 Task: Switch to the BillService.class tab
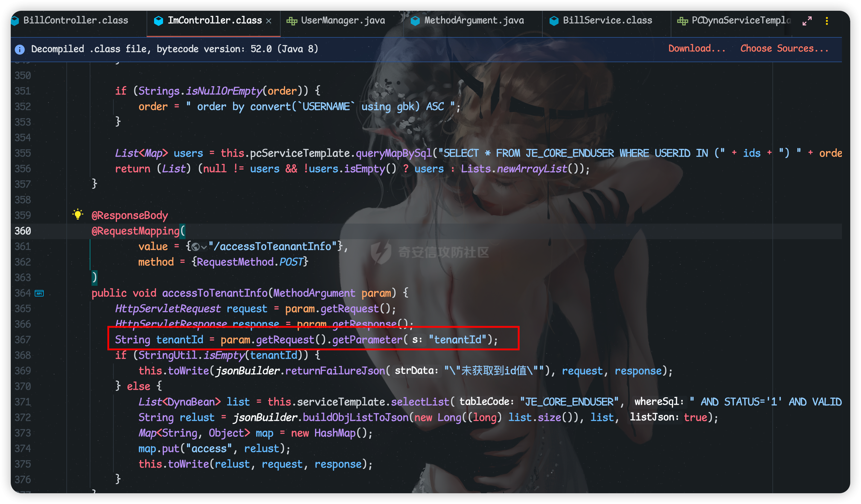(x=607, y=21)
